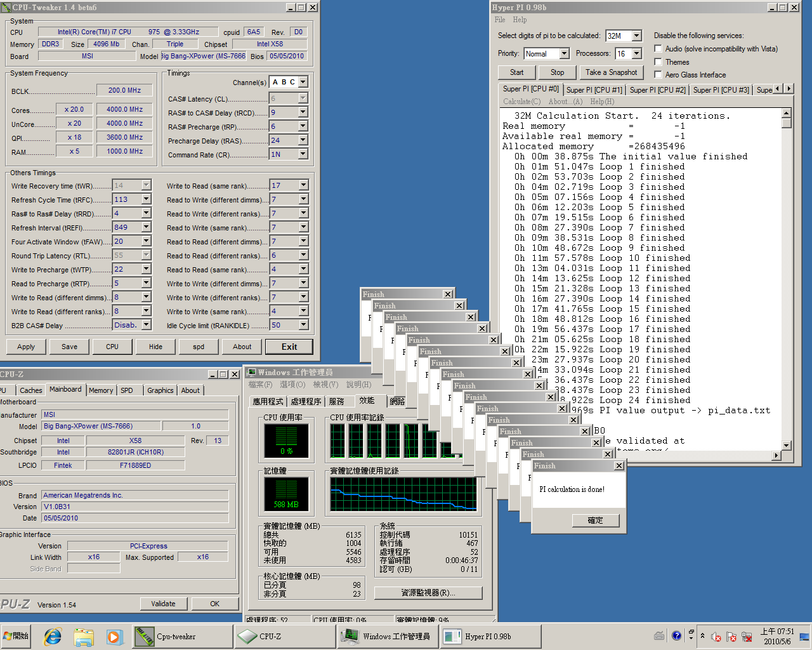812x650 pixels.
Task: Open Windows Explorer folder icon in taskbar
Action: [83, 636]
